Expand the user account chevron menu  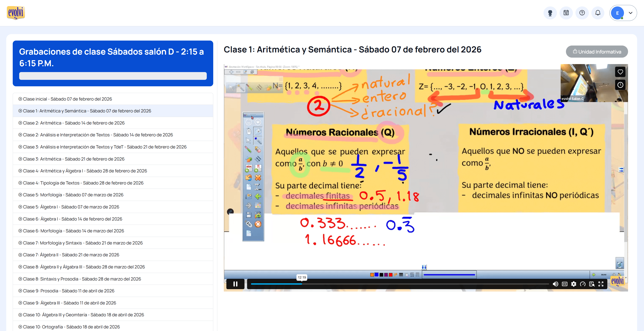pos(630,13)
